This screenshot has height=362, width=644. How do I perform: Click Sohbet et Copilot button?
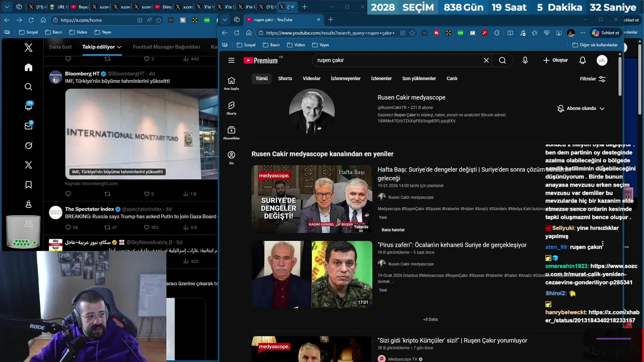click(606, 33)
